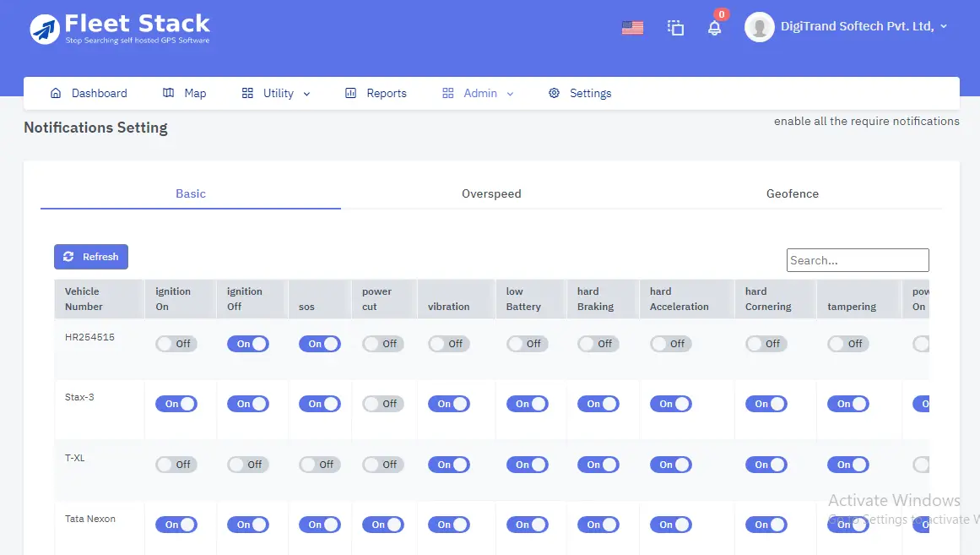
Task: Click the Dashboard home icon
Action: (x=56, y=93)
